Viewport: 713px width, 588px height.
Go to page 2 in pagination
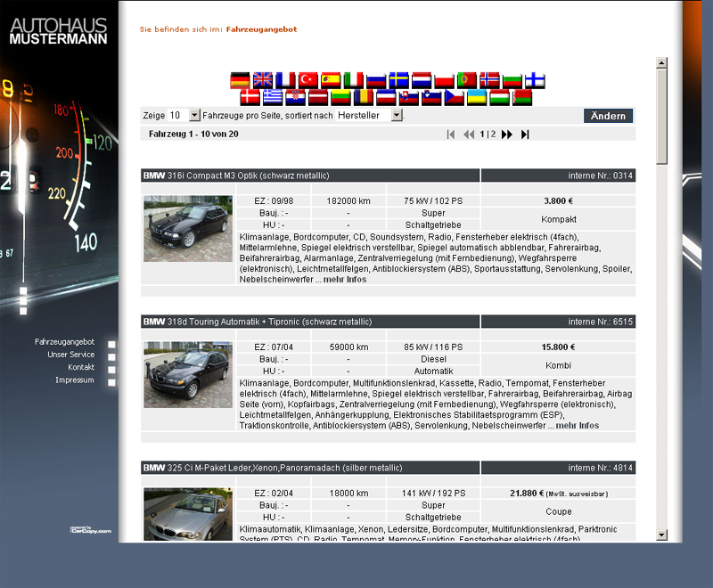[x=493, y=134]
